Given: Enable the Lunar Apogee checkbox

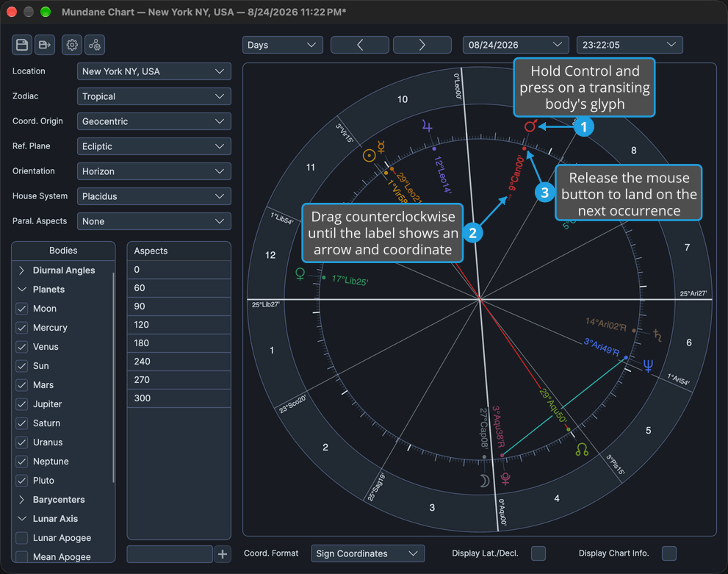Looking at the screenshot, I should (x=22, y=538).
